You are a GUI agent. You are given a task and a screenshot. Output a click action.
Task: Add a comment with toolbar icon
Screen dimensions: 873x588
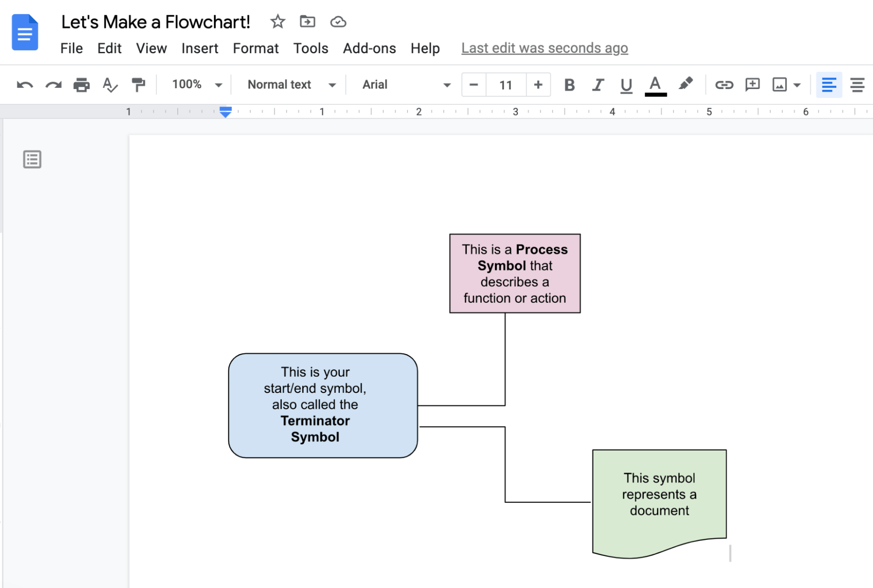[x=752, y=85]
